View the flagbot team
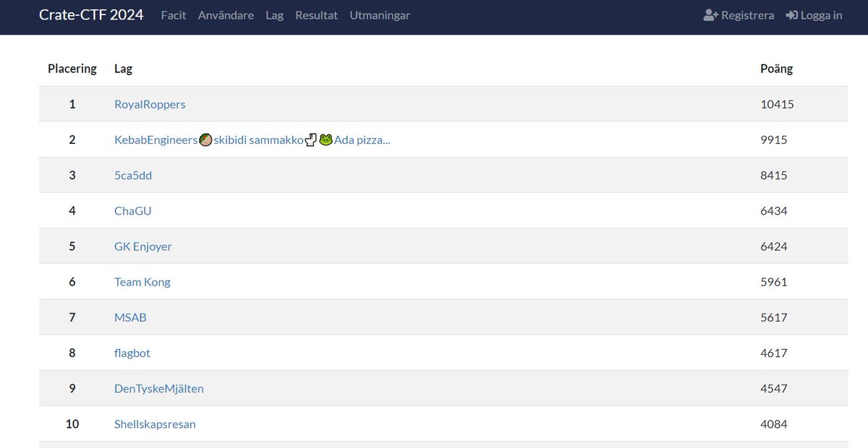Screen dimensions: 868x448 pos(132,353)
